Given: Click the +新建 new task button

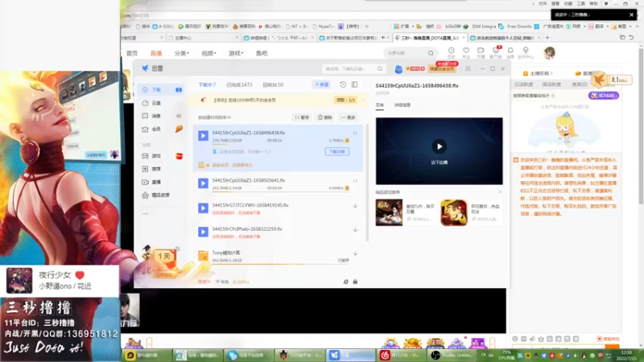Looking at the screenshot, I should [321, 84].
